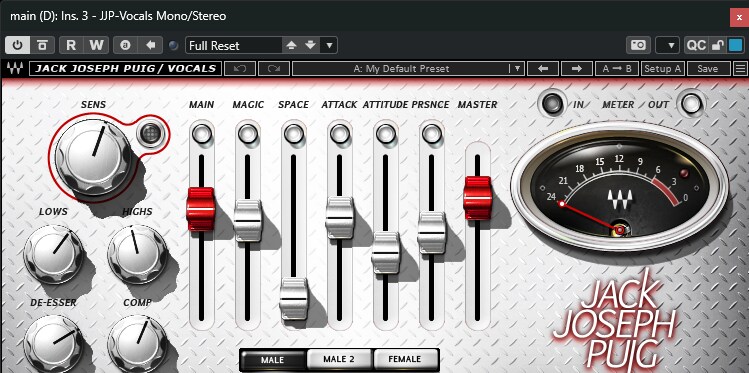Click the camera snapshot icon
The image size is (749, 373).
[639, 45]
